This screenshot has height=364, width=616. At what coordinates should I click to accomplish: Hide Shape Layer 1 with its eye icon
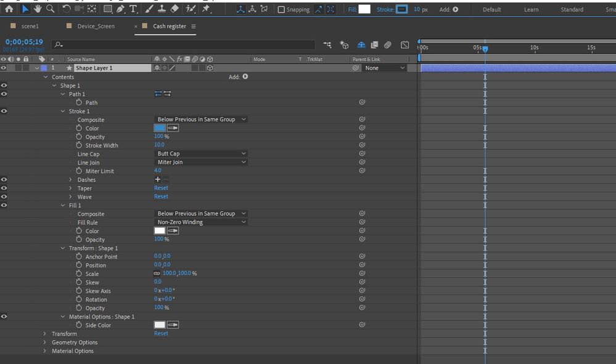pyautogui.click(x=4, y=68)
